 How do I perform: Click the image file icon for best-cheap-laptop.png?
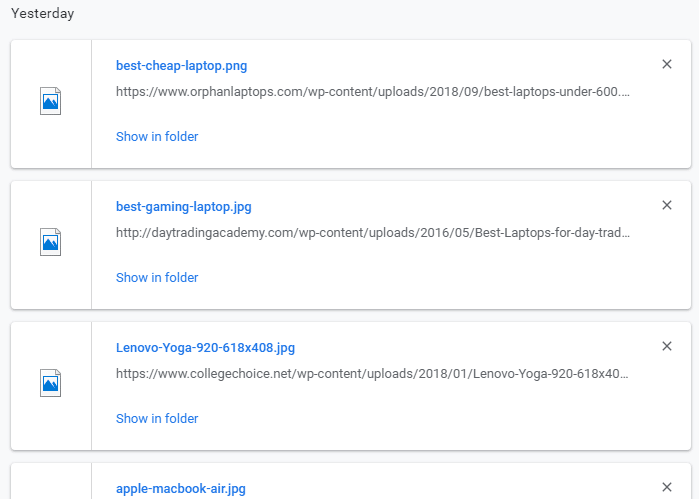51,101
